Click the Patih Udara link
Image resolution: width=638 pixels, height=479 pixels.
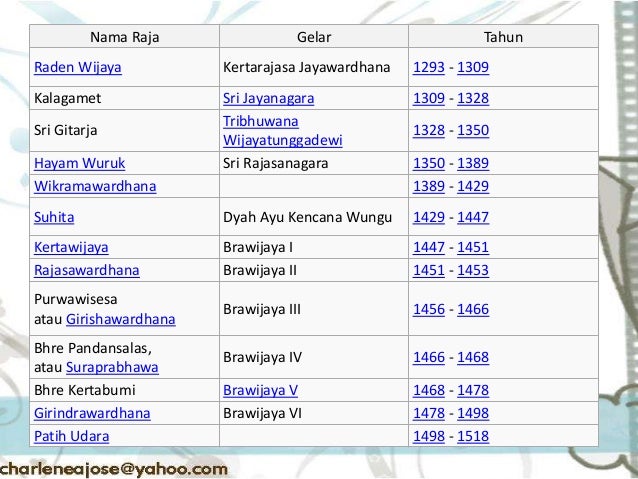pyautogui.click(x=72, y=436)
